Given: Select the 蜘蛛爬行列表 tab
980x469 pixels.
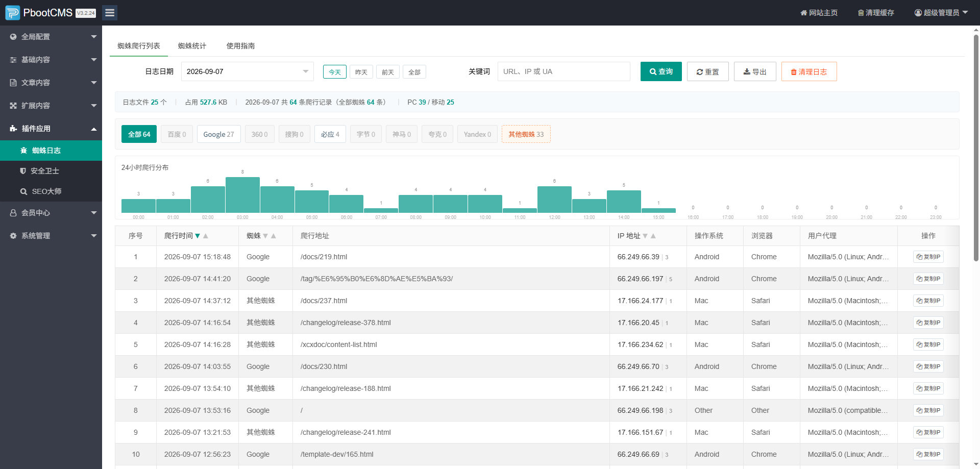Looking at the screenshot, I should (x=139, y=46).
